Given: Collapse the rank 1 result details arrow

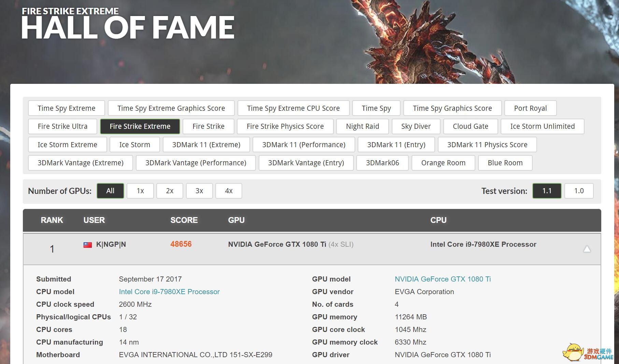Looking at the screenshot, I should pyautogui.click(x=587, y=249).
